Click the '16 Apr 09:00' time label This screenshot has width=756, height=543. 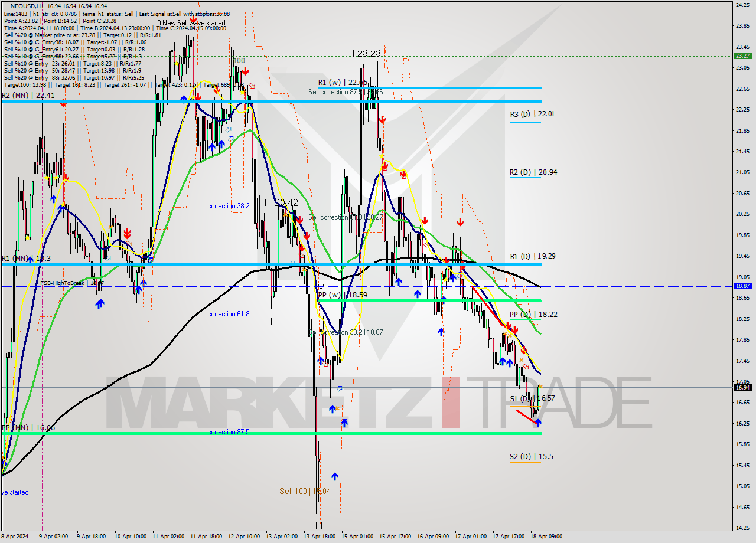click(x=432, y=537)
